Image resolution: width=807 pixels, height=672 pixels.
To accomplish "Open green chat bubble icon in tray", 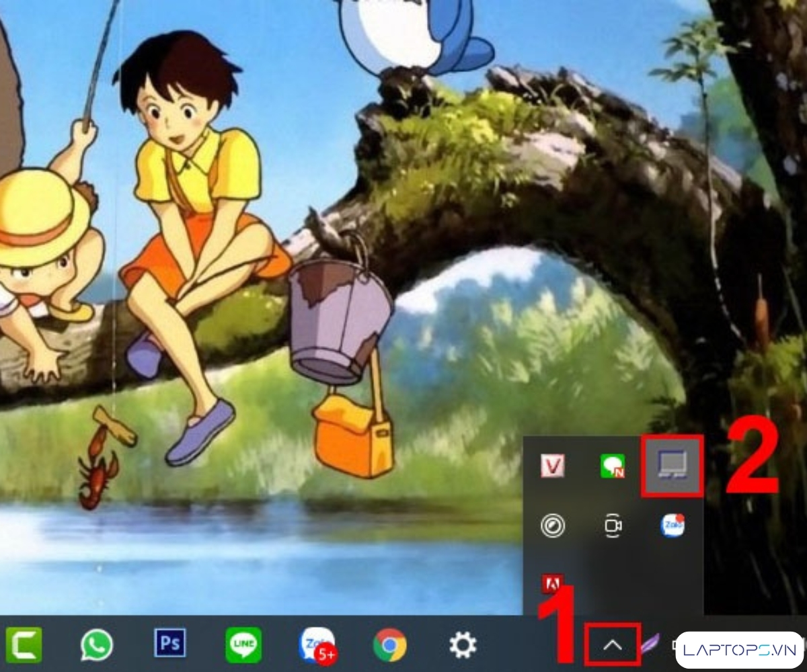I will coord(613,466).
